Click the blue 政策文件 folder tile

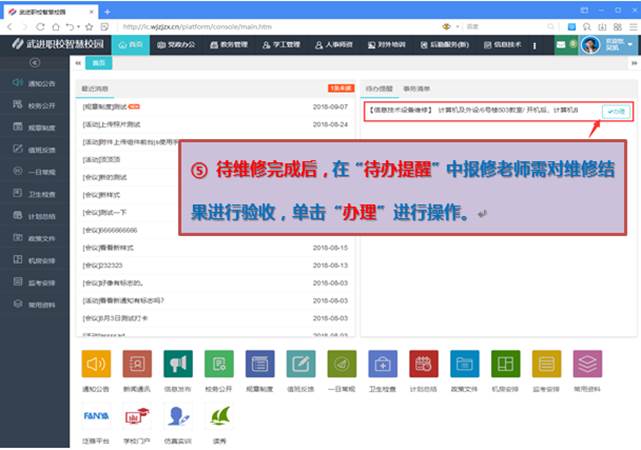464,363
